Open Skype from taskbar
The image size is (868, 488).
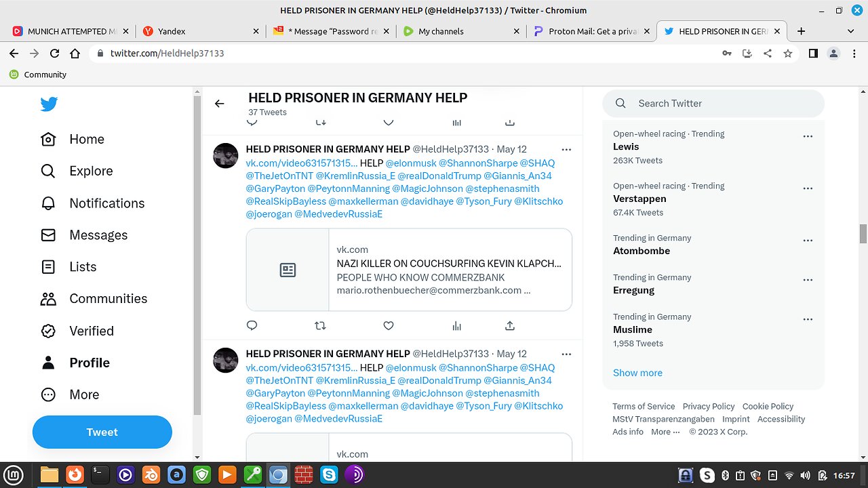(329, 475)
